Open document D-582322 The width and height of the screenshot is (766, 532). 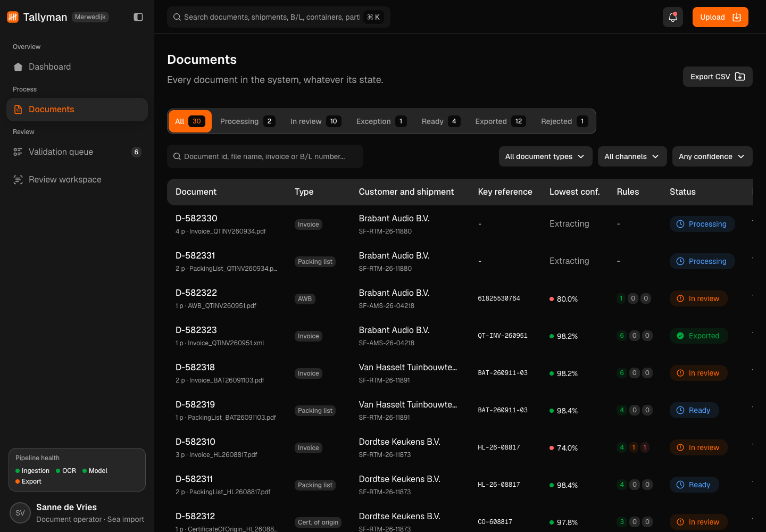tap(196, 293)
